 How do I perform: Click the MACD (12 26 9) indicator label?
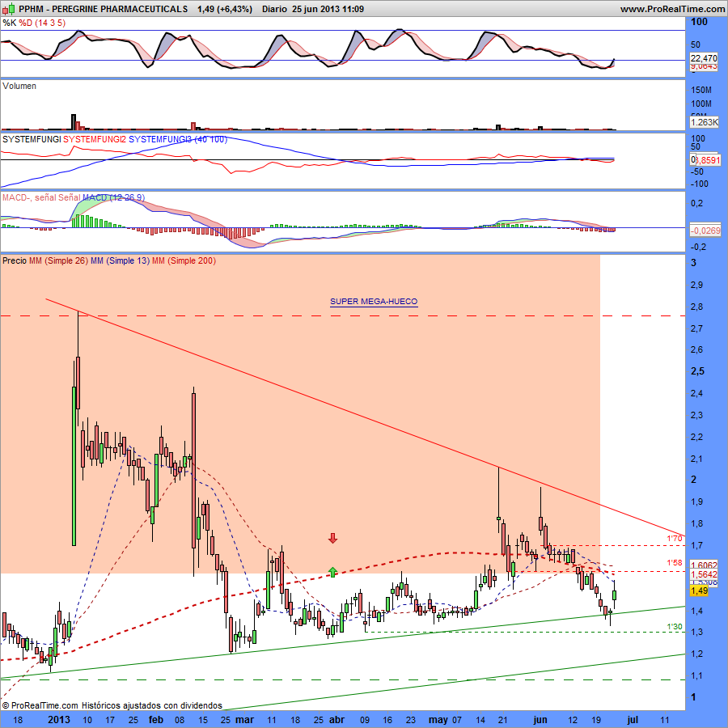click(113, 197)
